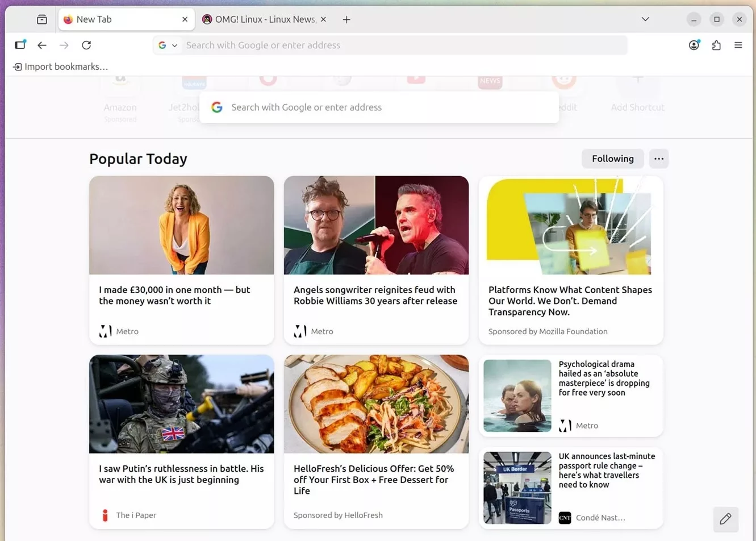Open the HelloFresh story thumbnail
This screenshot has width=756, height=541.
coord(376,403)
